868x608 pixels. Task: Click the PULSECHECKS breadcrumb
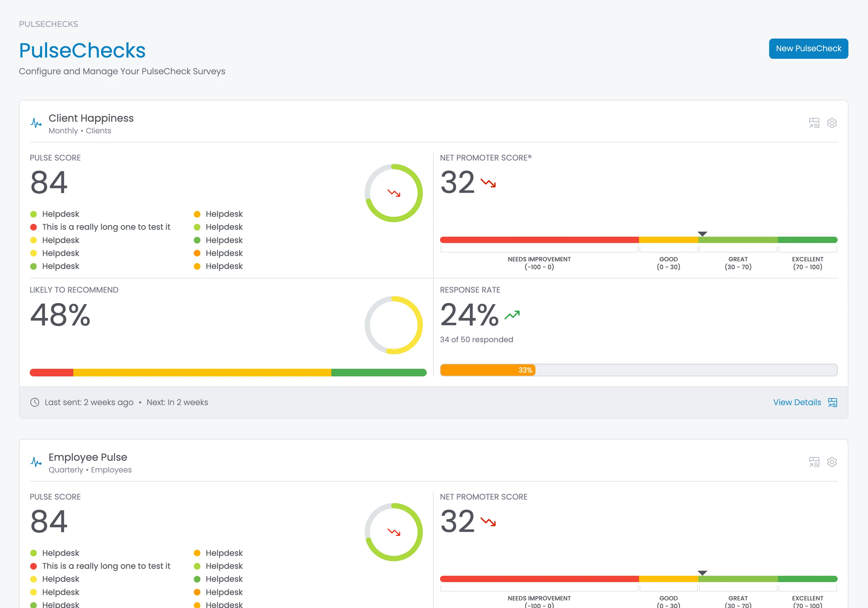(48, 24)
